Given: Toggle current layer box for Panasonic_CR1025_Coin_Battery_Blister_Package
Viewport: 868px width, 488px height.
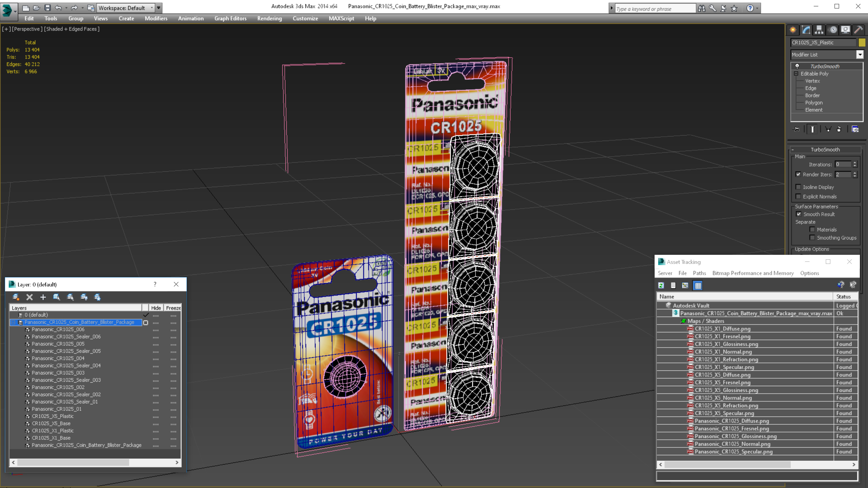Looking at the screenshot, I should (146, 323).
